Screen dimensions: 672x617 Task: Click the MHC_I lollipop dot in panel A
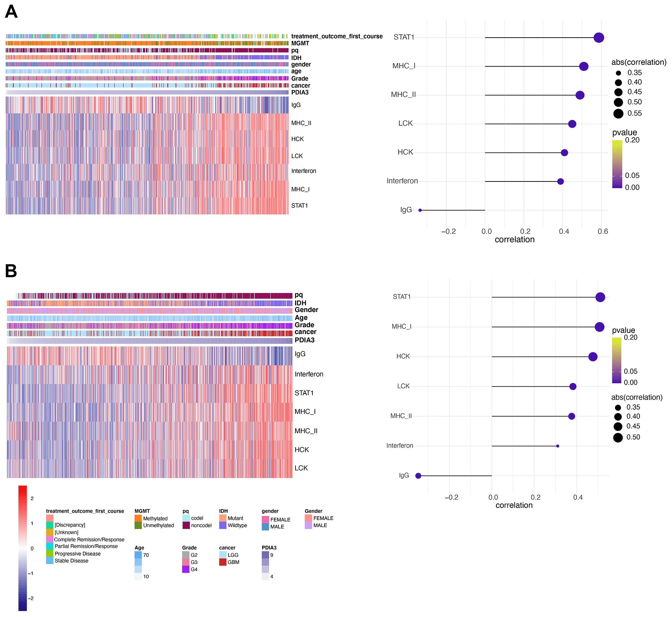pos(584,67)
